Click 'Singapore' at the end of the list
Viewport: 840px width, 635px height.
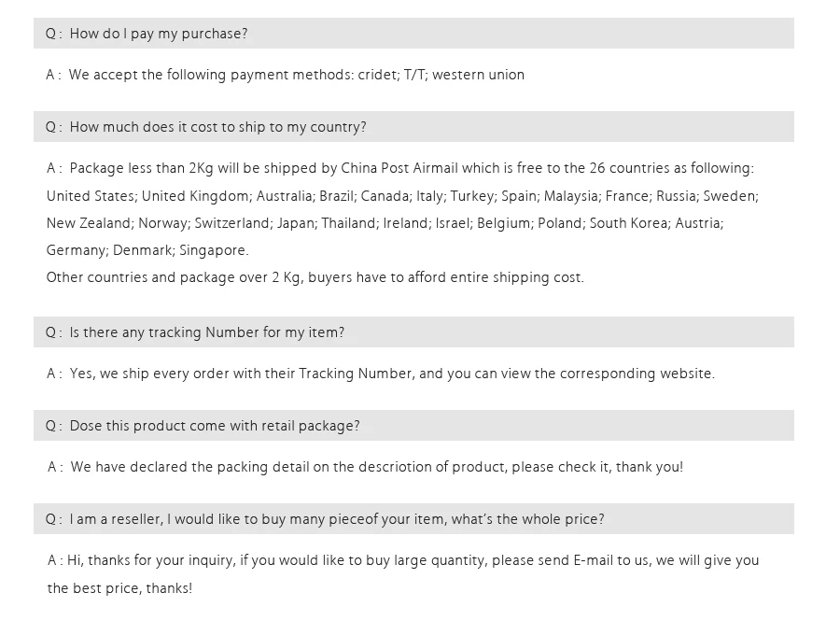[x=212, y=251]
